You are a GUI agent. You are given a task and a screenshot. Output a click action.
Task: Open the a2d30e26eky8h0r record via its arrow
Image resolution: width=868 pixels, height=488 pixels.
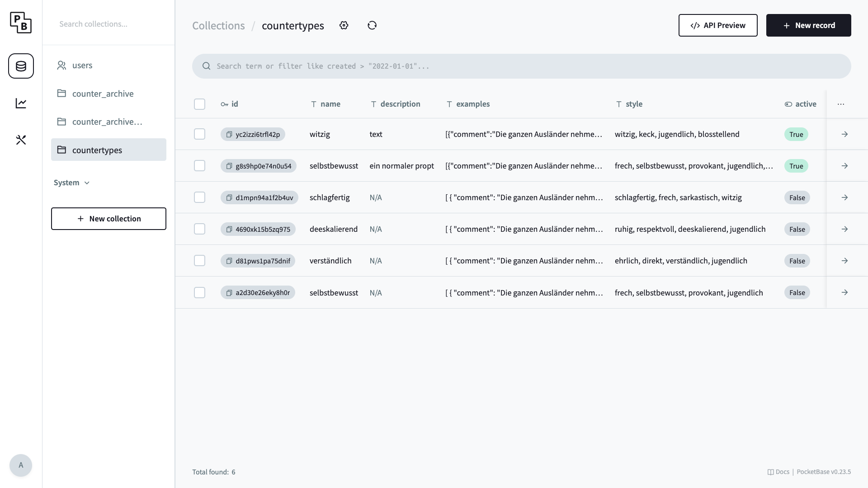coord(844,292)
